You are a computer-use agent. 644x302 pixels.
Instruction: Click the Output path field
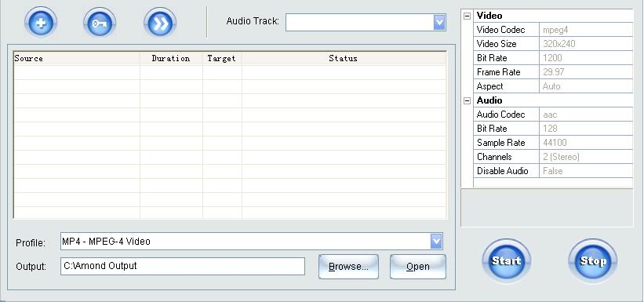tap(183, 266)
